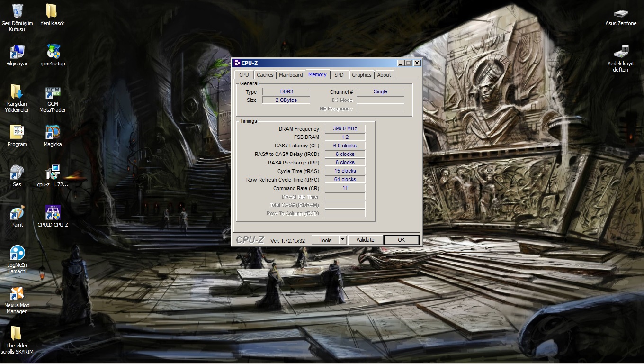
Task: Select the 6.0 clocks CAS Latency value
Action: pyautogui.click(x=345, y=146)
